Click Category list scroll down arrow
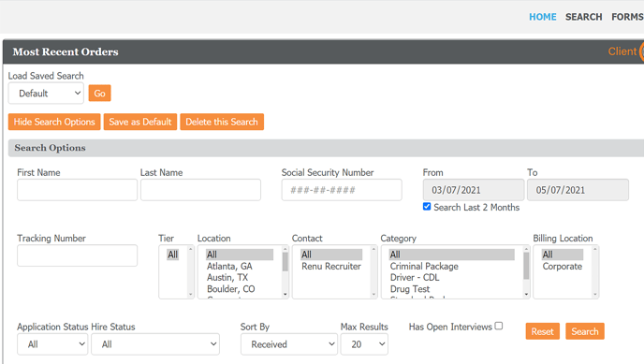644x364 pixels. [x=526, y=294]
